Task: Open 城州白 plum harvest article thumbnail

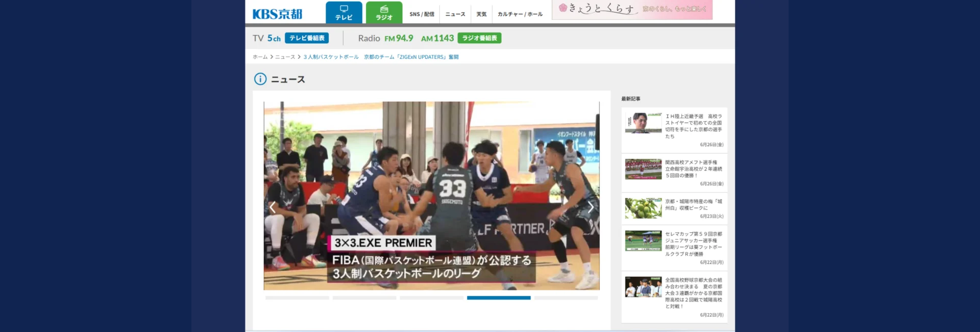Action: pos(643,208)
